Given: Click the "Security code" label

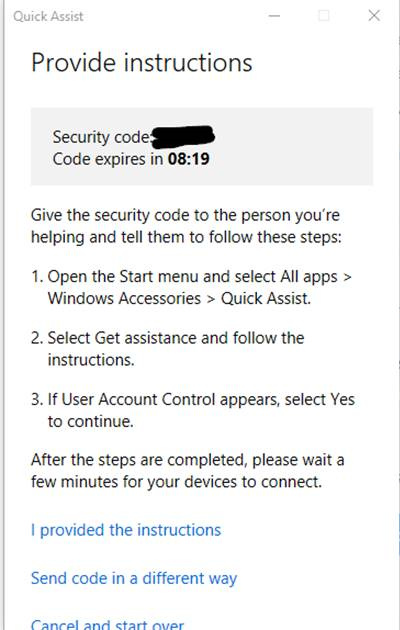Looking at the screenshot, I should pos(101,137).
